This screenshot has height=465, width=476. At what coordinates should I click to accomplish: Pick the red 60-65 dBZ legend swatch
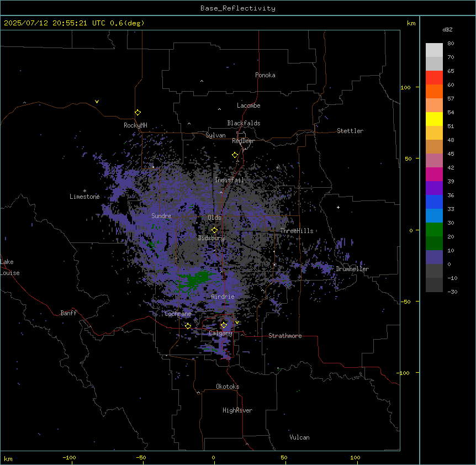point(434,77)
